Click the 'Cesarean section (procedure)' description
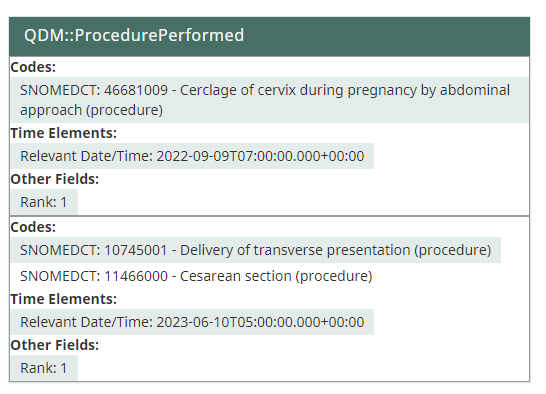This screenshot has width=546, height=394. [x=276, y=276]
